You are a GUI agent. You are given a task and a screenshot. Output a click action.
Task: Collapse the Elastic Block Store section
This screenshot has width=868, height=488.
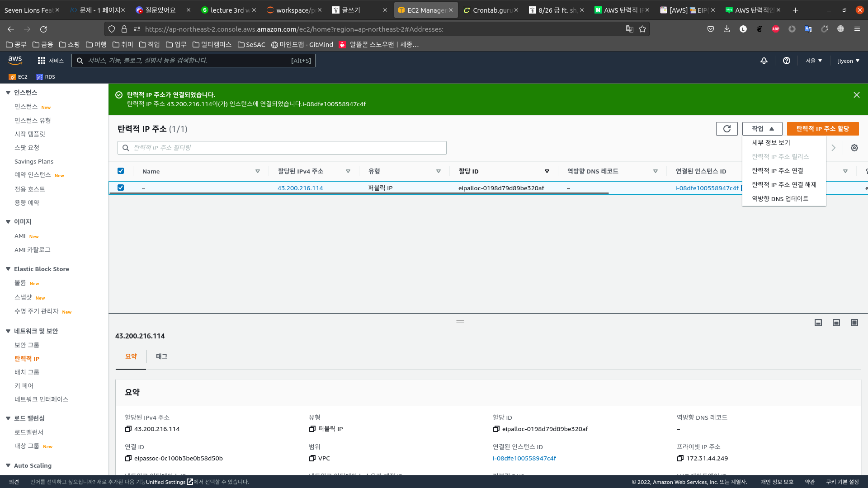8,269
